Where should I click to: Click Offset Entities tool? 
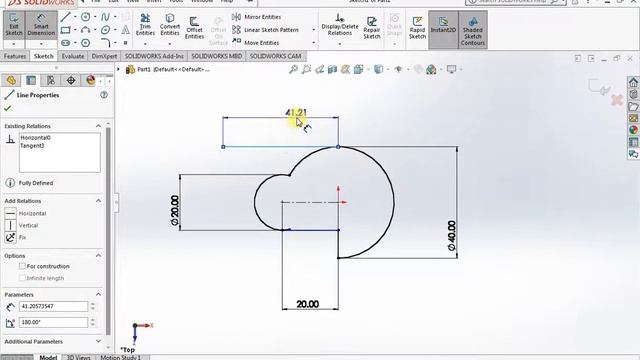point(194,28)
